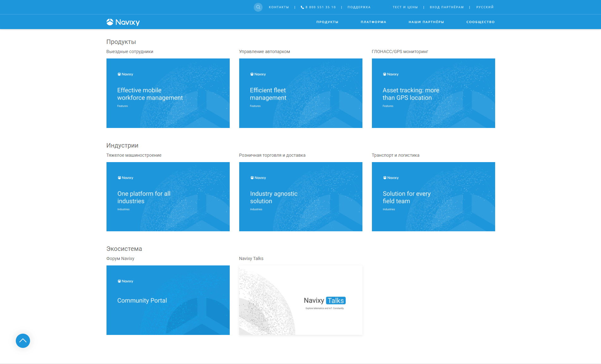Image resolution: width=601 pixels, height=364 pixels.
Task: Click the phone icon beside 8 800 number
Action: click(302, 7)
